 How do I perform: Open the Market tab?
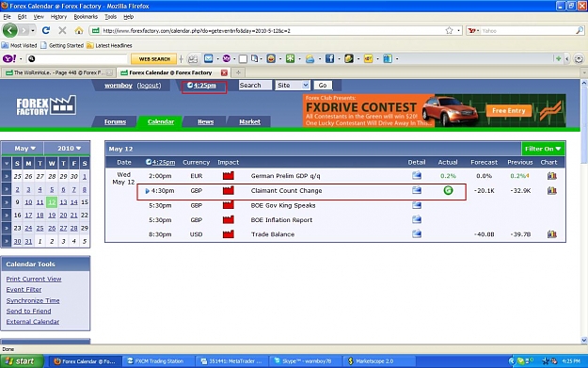point(249,121)
